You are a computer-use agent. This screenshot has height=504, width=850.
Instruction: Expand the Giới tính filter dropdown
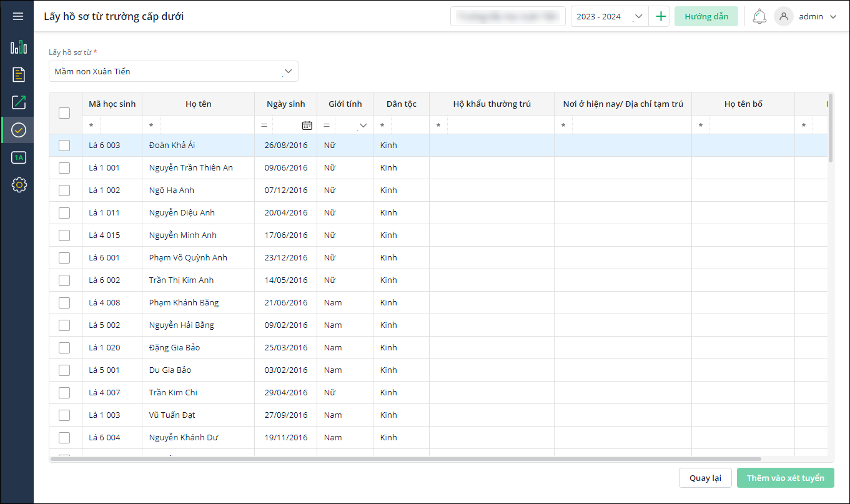click(x=363, y=126)
